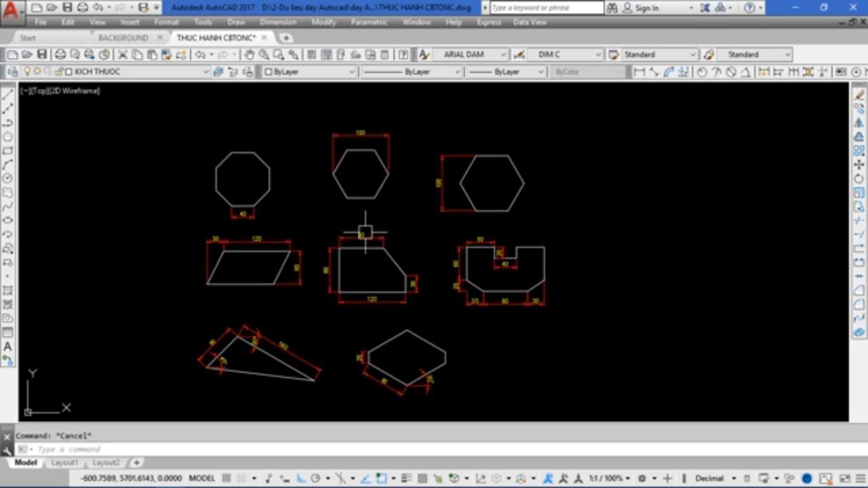Open Layer Properties Manager icon
Image resolution: width=868 pixels, height=488 pixels.
[12, 71]
